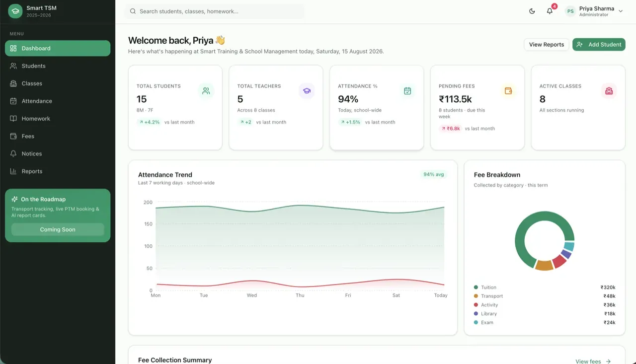Click the Total Students people icon

(x=206, y=91)
